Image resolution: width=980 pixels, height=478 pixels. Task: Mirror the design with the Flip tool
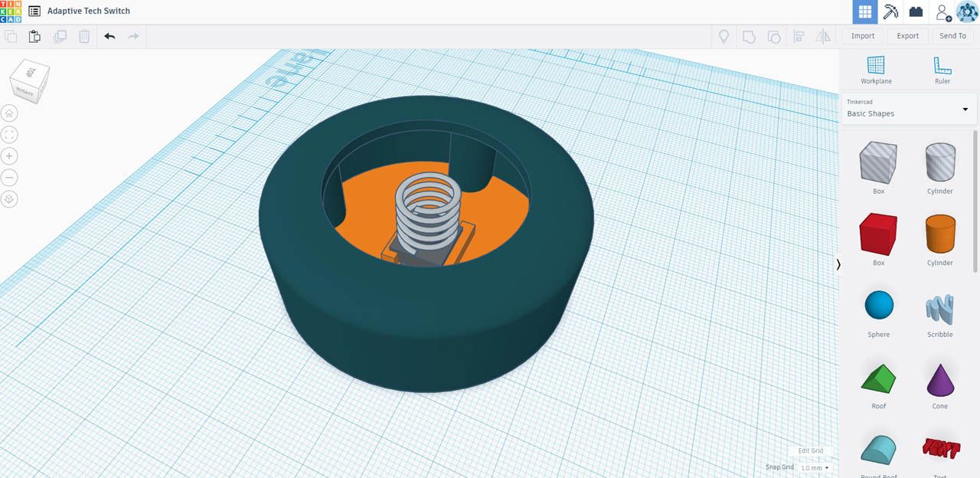pos(823,36)
